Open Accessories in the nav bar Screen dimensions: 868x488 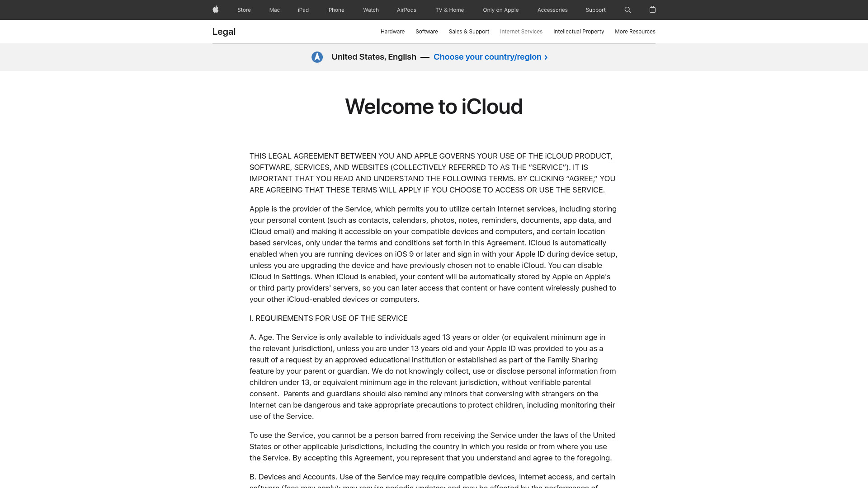[552, 10]
